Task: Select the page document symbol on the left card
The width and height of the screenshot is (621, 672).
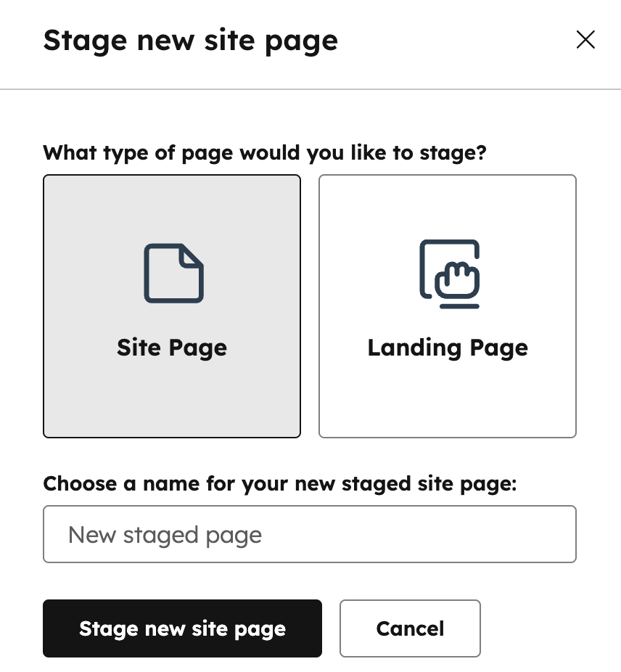Action: [x=172, y=274]
